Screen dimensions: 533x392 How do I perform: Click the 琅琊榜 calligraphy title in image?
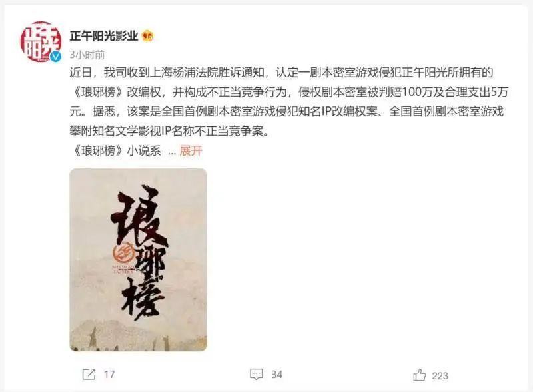click(139, 253)
